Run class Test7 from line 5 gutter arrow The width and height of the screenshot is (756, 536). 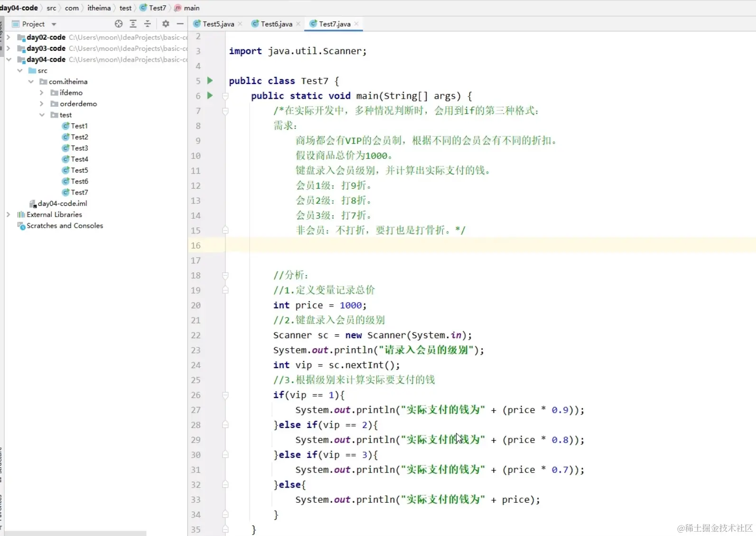[x=210, y=81]
